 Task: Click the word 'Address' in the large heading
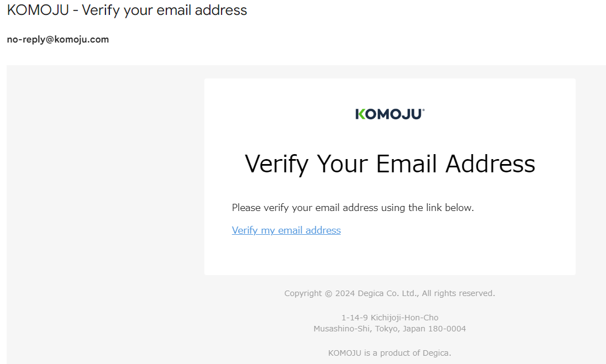tap(491, 164)
